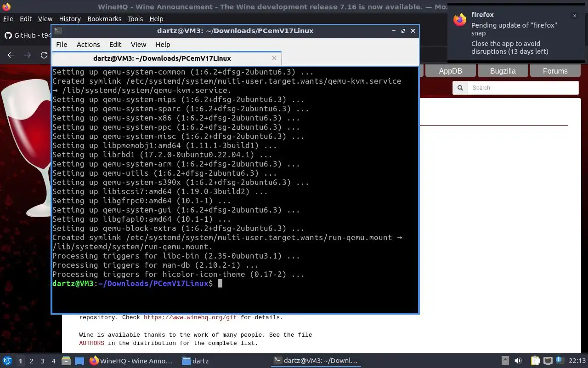Close the PCemV17Linux terminal tab
This screenshot has width=588, height=368.
click(274, 58)
